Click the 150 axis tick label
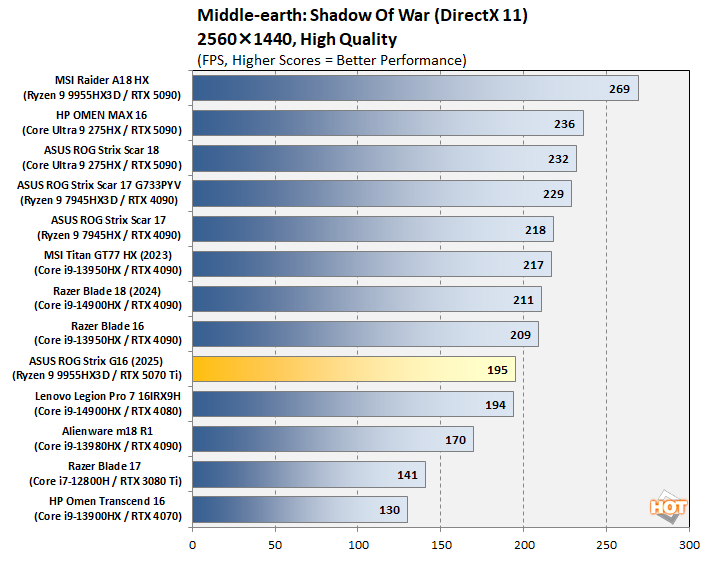This screenshot has height=563, width=708. click(441, 545)
